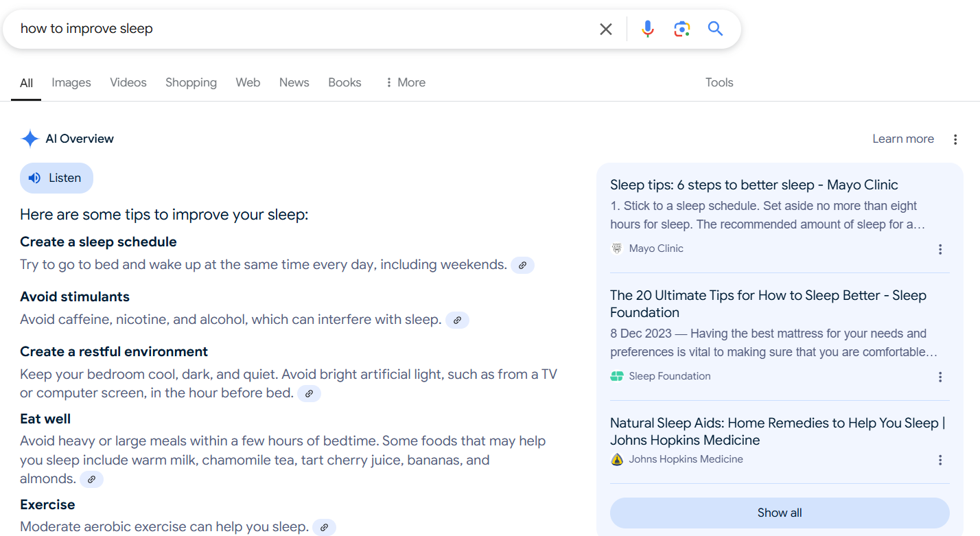
Task: Open Google Lens image search
Action: pyautogui.click(x=681, y=29)
